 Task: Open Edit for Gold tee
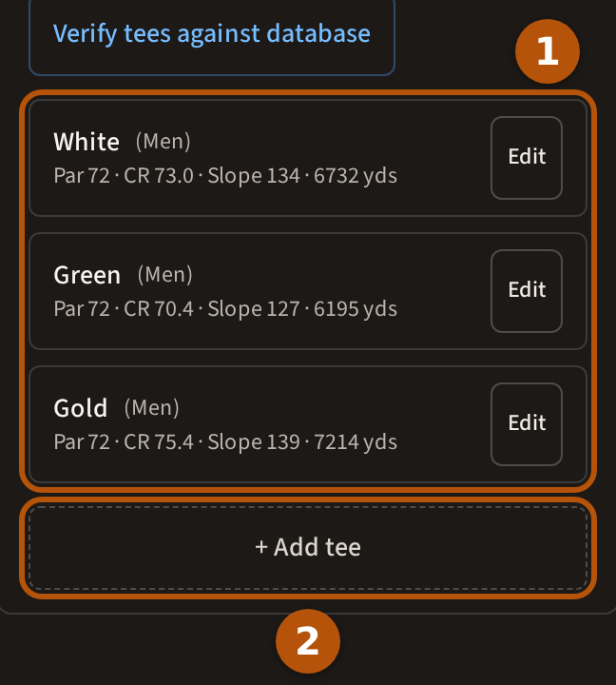527,424
